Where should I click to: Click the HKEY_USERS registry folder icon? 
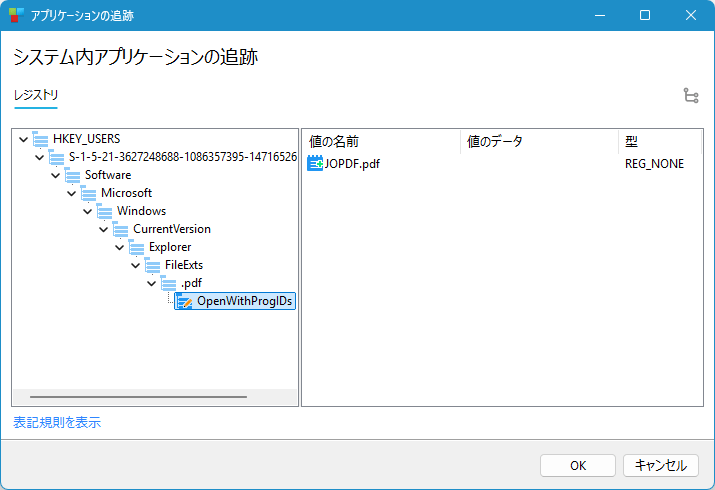[x=41, y=139]
